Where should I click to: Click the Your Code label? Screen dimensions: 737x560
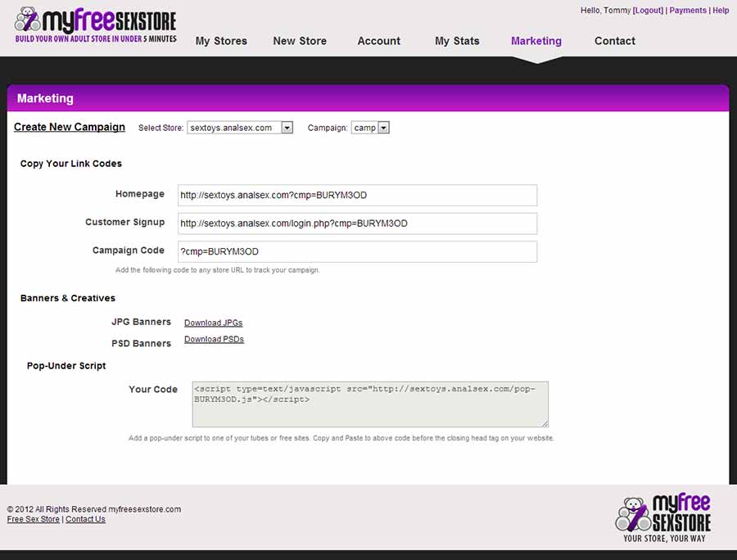[153, 390]
